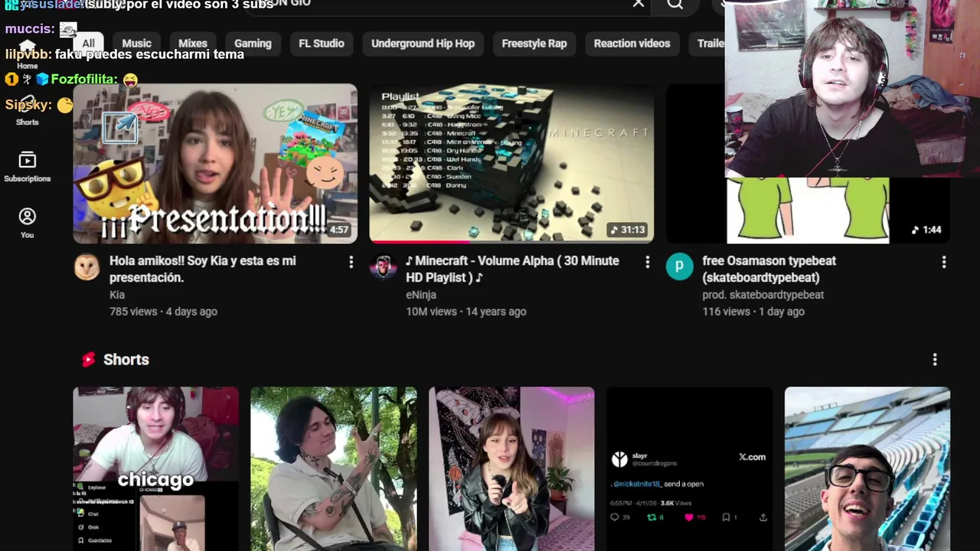This screenshot has height=551, width=980.
Task: Open the Kia channel avatar
Action: (87, 267)
